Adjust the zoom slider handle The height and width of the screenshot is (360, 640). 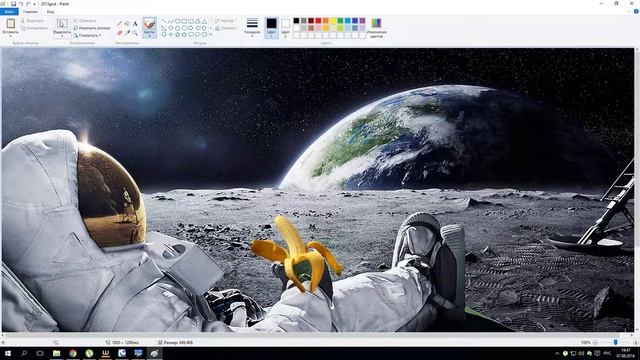(616, 342)
